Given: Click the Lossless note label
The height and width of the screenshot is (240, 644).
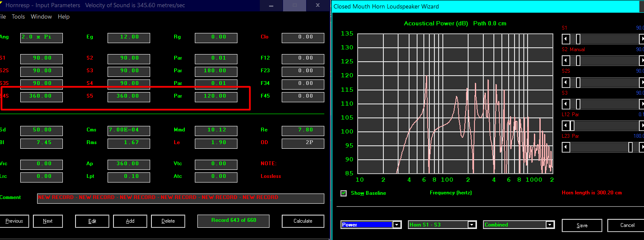Looking at the screenshot, I should (x=271, y=176).
